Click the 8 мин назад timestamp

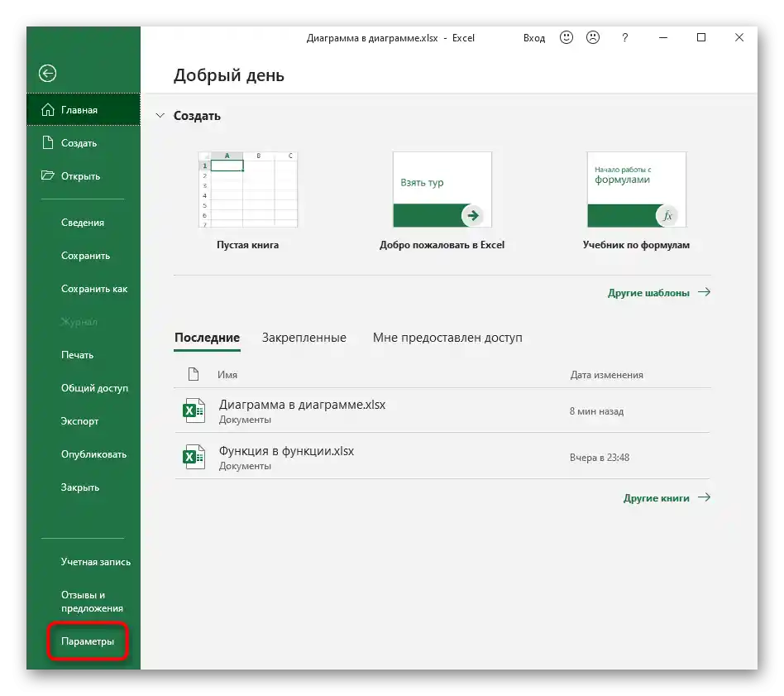click(596, 411)
